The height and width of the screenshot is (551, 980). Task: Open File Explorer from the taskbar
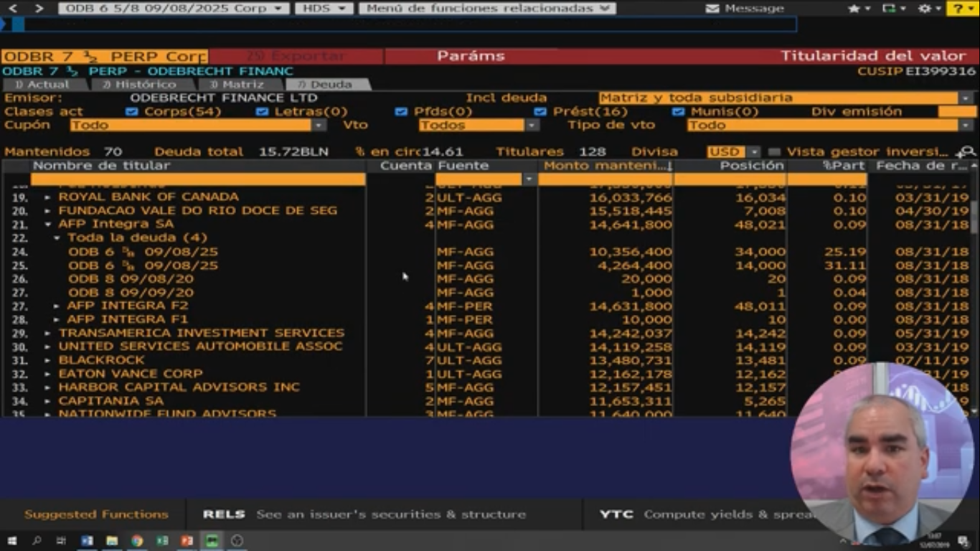(x=112, y=541)
